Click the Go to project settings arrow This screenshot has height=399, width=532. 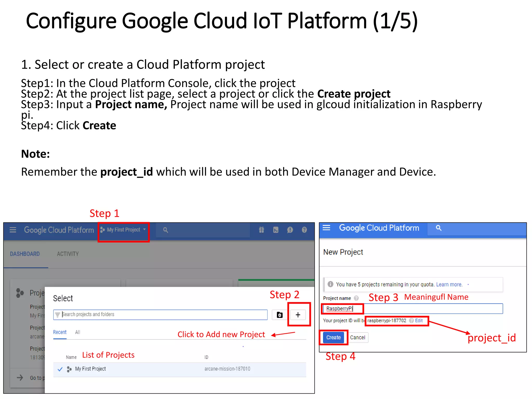point(20,378)
